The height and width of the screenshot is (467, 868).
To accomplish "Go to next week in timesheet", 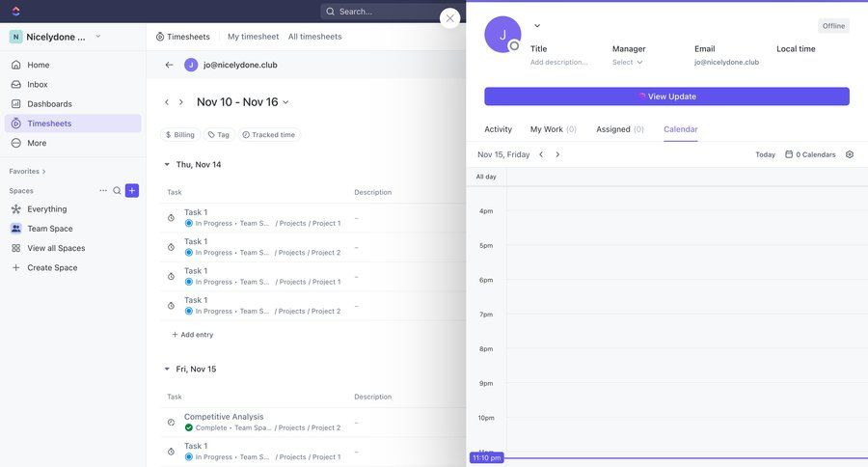I will pos(180,102).
